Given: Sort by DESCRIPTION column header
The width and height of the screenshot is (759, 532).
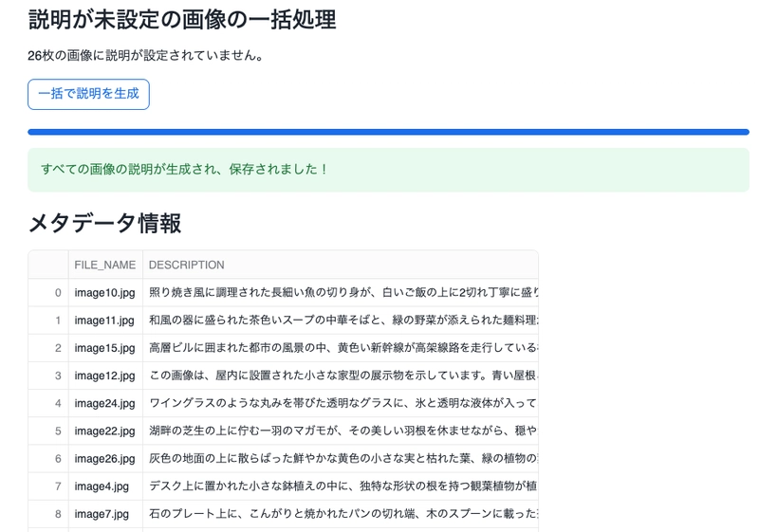Looking at the screenshot, I should coord(341,265).
